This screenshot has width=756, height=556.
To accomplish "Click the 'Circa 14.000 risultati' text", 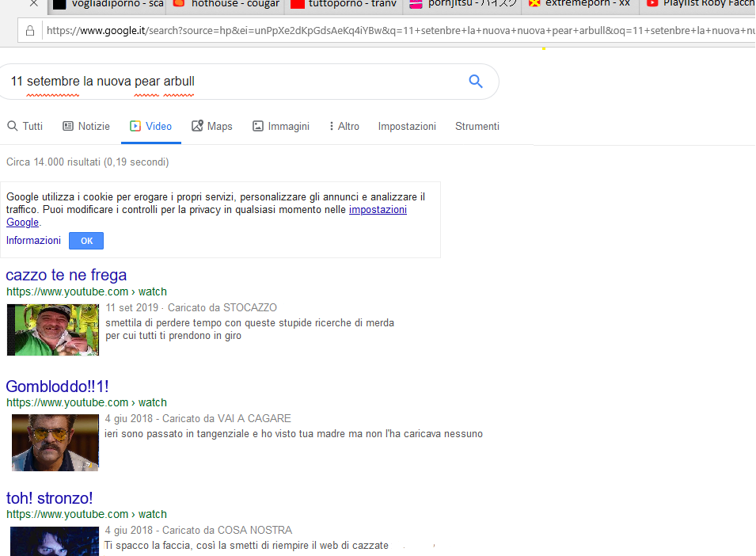I will pos(87,162).
